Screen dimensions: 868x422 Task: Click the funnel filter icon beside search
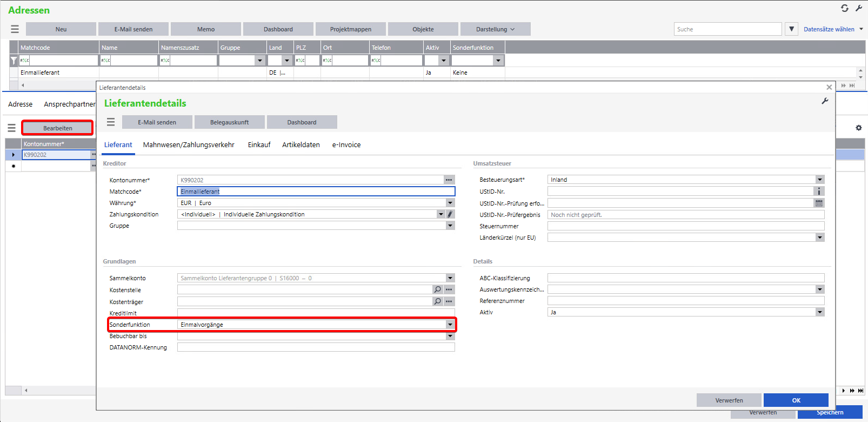[x=791, y=29]
